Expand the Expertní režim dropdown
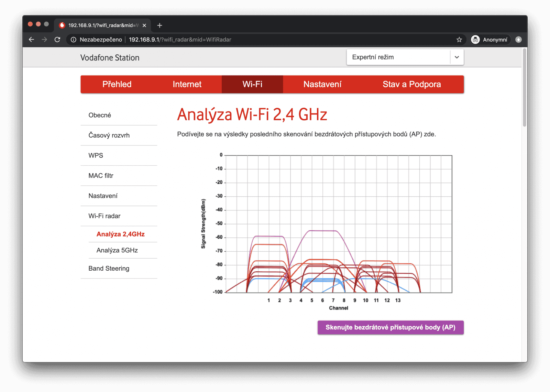Viewport: 550px width, 392px height. point(456,57)
